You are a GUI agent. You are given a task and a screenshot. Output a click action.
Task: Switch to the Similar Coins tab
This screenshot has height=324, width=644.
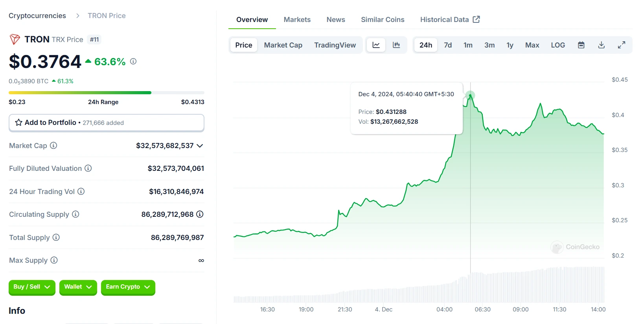383,20
